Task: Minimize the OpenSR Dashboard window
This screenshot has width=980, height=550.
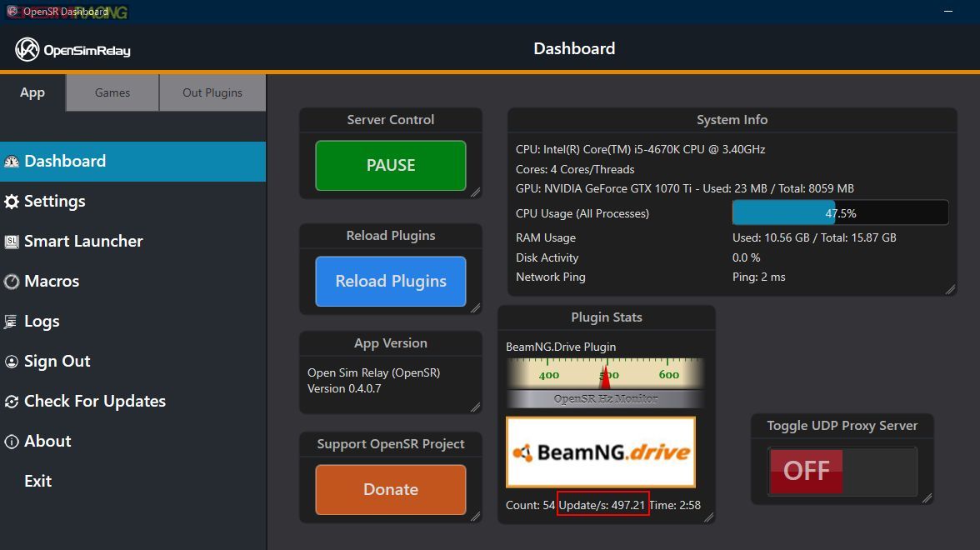Action: tap(948, 12)
